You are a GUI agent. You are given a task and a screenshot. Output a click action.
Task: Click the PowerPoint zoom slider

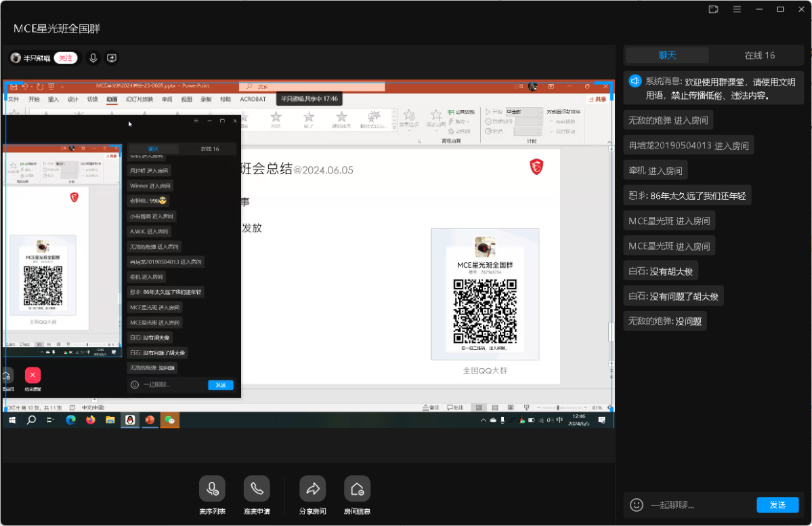(562, 408)
